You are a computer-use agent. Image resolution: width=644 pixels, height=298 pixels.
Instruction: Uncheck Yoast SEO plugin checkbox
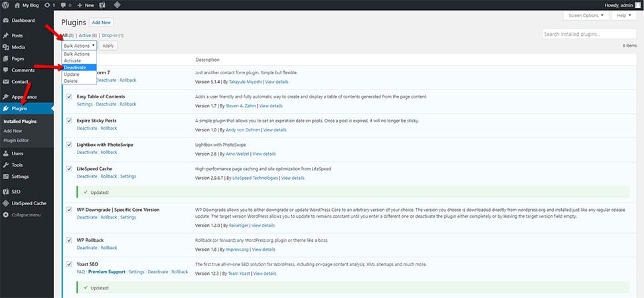69,264
